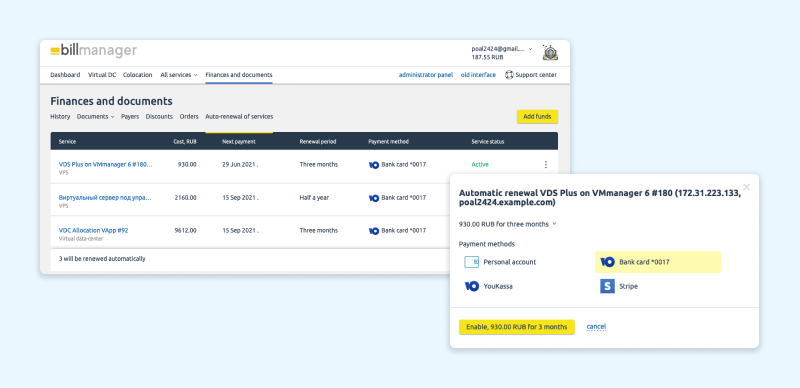Click the Personal account wallet icon

coord(471,262)
